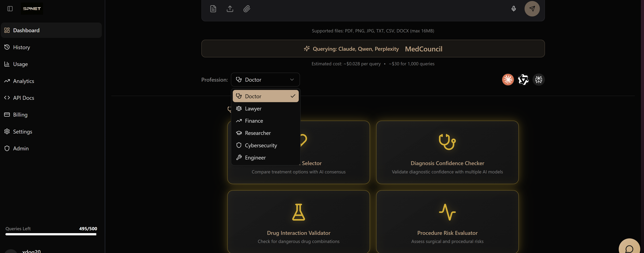Open the Profession dropdown
Viewport: 644px width, 253px height.
pos(265,80)
